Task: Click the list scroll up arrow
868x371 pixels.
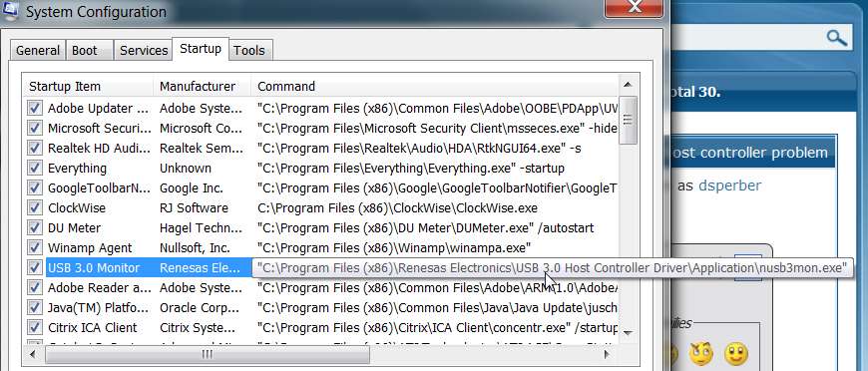Action: pos(628,85)
